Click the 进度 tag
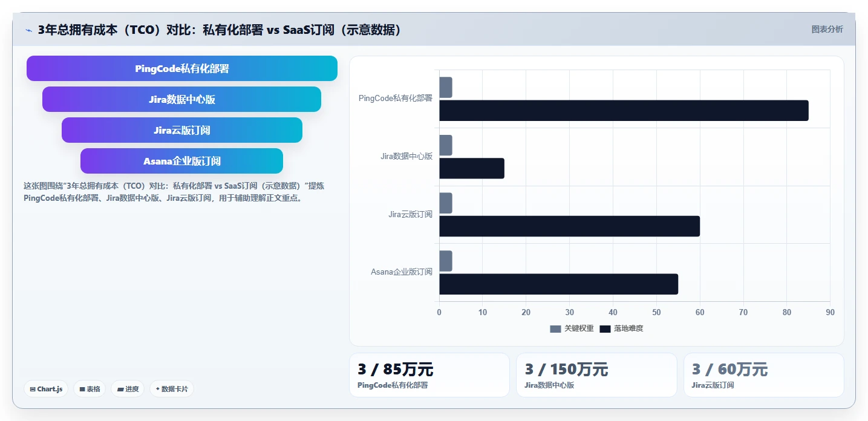The image size is (868, 421). pos(128,389)
